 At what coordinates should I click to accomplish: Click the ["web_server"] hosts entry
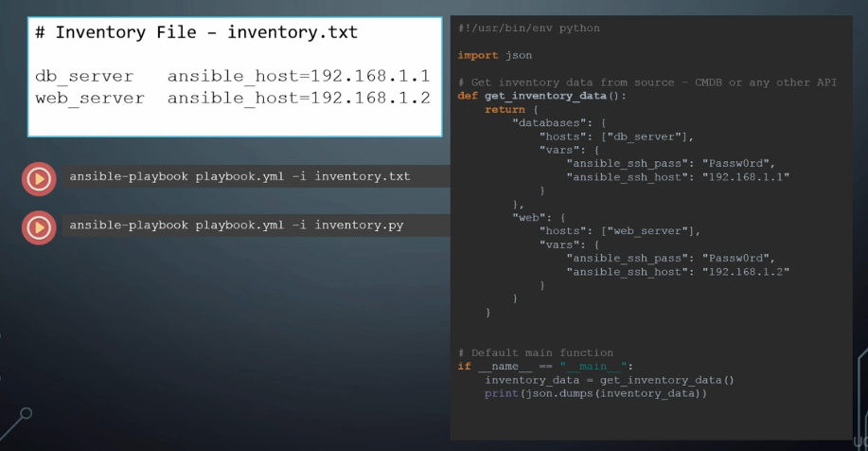650,231
